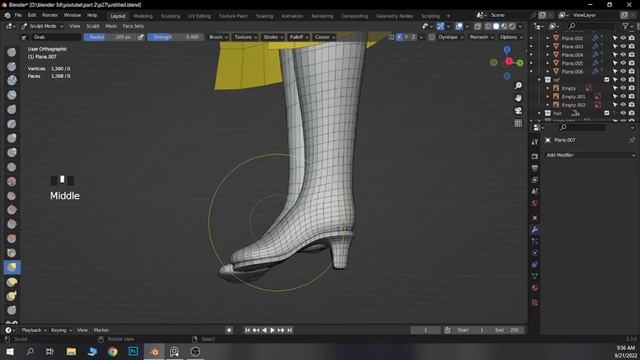The height and width of the screenshot is (360, 640).
Task: Click the zoom magnifier icon in the viewport
Action: (x=518, y=86)
